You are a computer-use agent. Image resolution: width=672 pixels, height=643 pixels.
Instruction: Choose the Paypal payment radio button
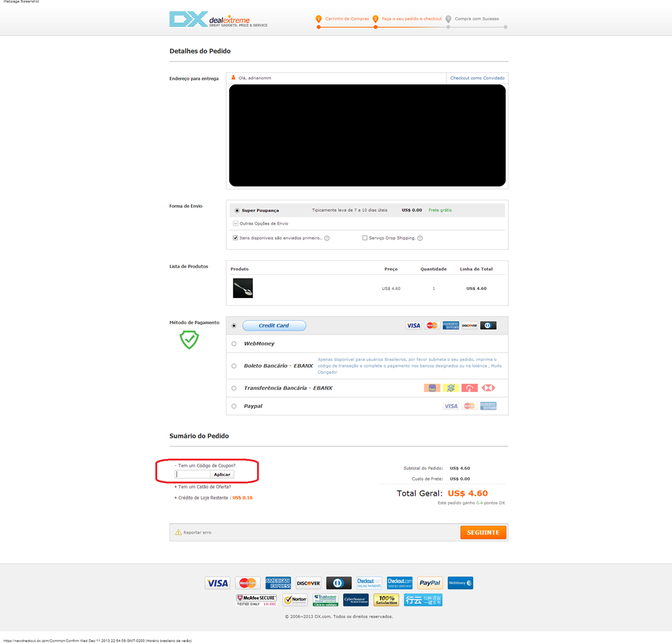point(234,406)
